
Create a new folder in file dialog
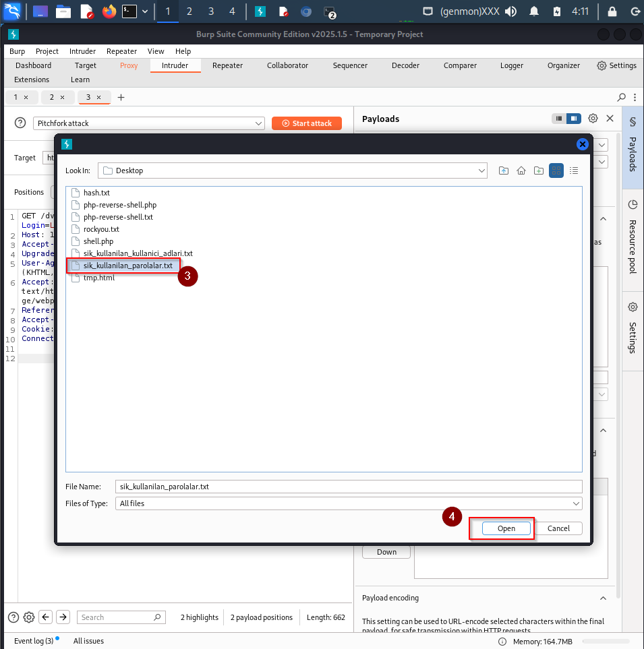538,171
